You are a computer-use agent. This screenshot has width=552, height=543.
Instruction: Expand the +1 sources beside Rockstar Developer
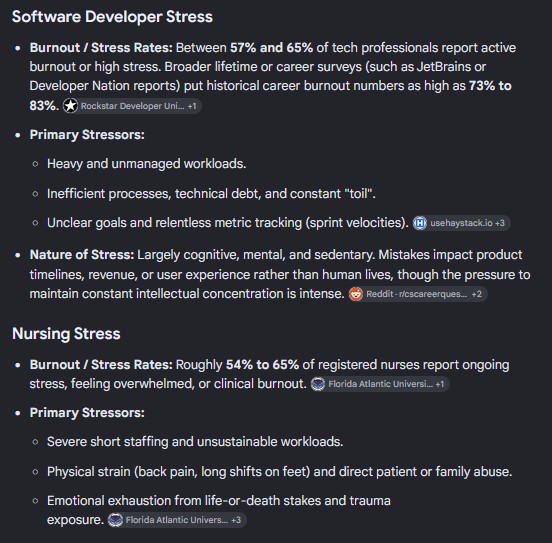click(x=192, y=106)
